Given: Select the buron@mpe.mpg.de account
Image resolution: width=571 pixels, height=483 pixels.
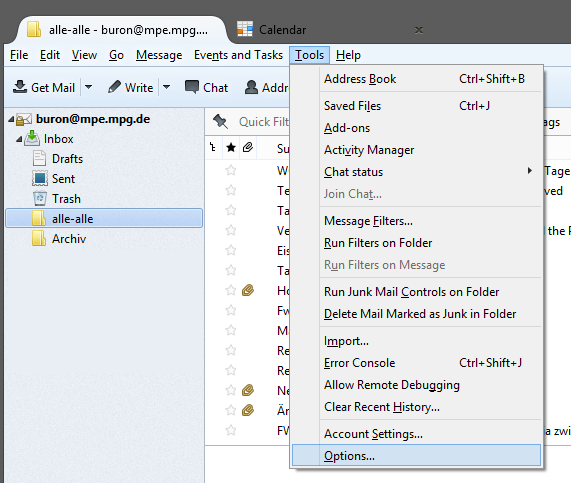Looking at the screenshot, I should point(93,119).
